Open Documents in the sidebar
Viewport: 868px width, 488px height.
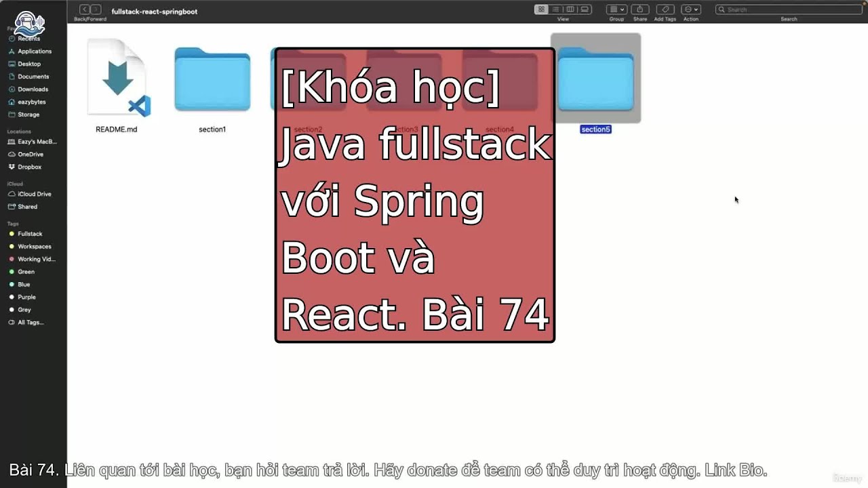pyautogui.click(x=28, y=77)
